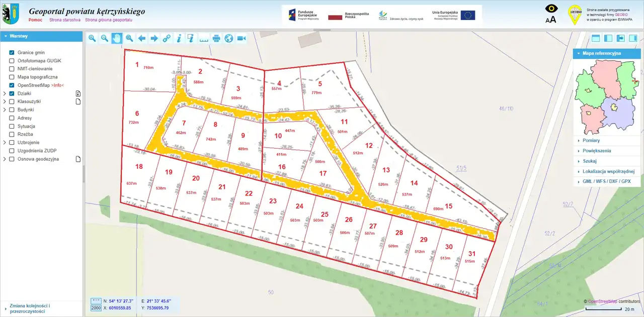Go to previous map view arrow
644x317 pixels.
pyautogui.click(x=142, y=38)
